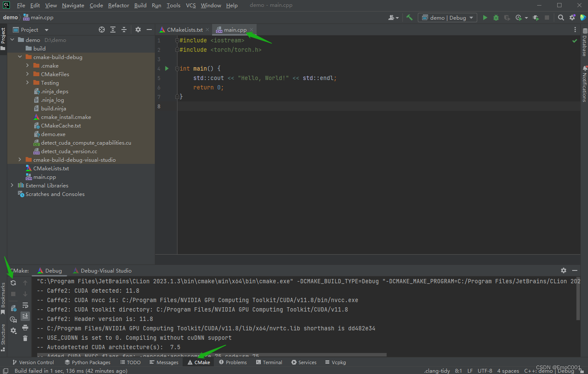Open the VCS menu
Screen dimensions: 588x374
click(x=191, y=6)
